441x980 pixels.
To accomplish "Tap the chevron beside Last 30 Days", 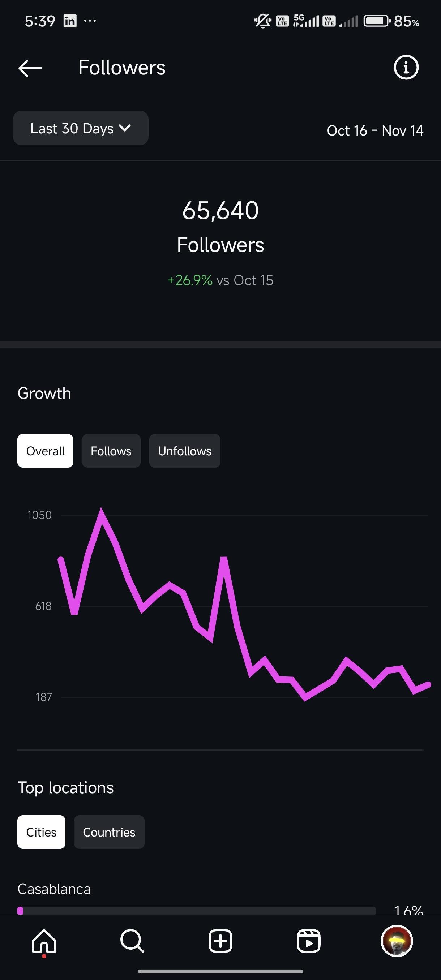I will tap(125, 128).
